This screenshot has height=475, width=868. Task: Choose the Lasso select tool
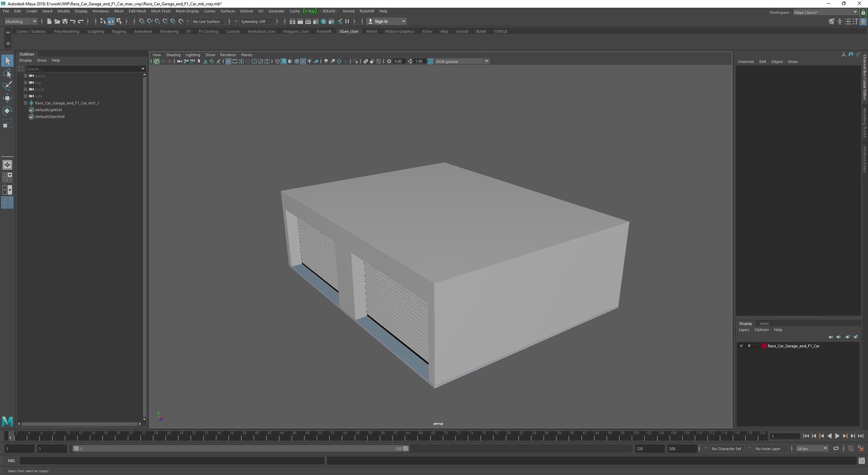pyautogui.click(x=7, y=73)
